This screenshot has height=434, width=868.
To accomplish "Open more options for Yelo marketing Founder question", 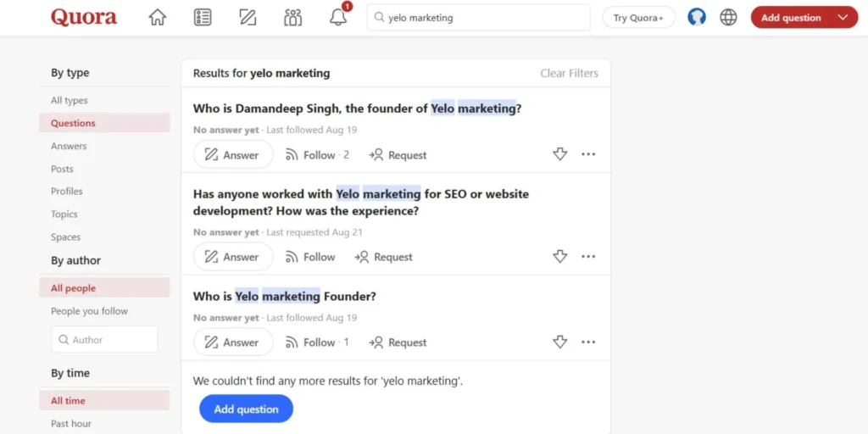I will 588,342.
